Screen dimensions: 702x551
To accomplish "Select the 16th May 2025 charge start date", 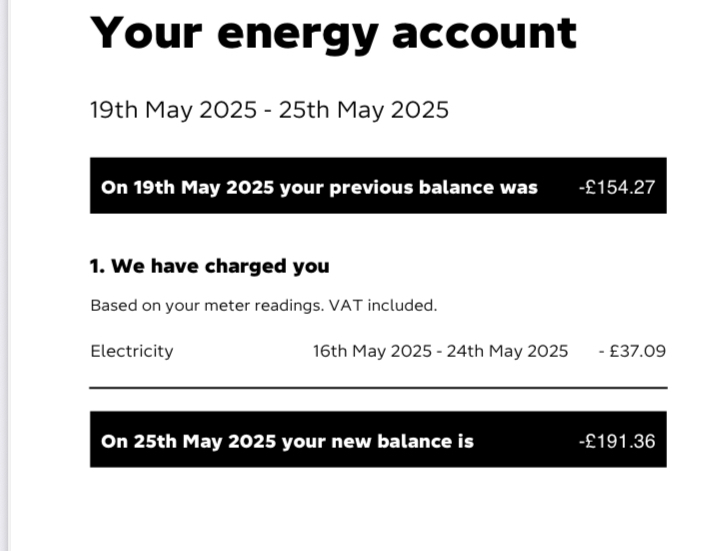I will (372, 351).
